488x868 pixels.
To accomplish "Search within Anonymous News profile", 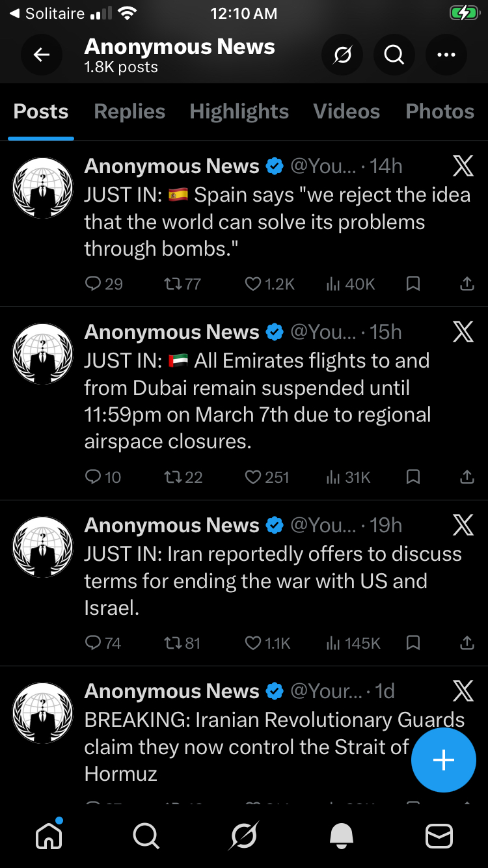I will pos(394,55).
